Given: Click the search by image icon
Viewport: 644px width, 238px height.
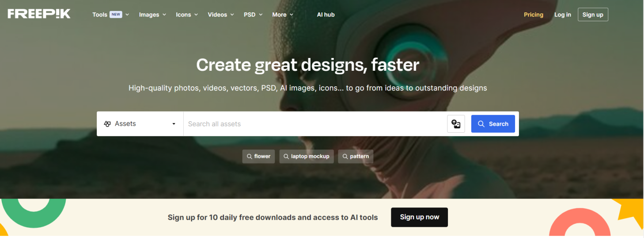Looking at the screenshot, I should pos(456,124).
